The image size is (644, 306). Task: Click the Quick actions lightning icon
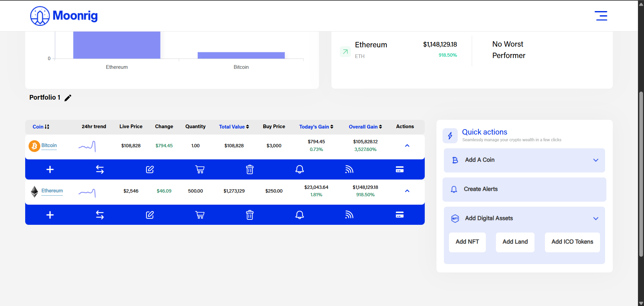pyautogui.click(x=450, y=136)
